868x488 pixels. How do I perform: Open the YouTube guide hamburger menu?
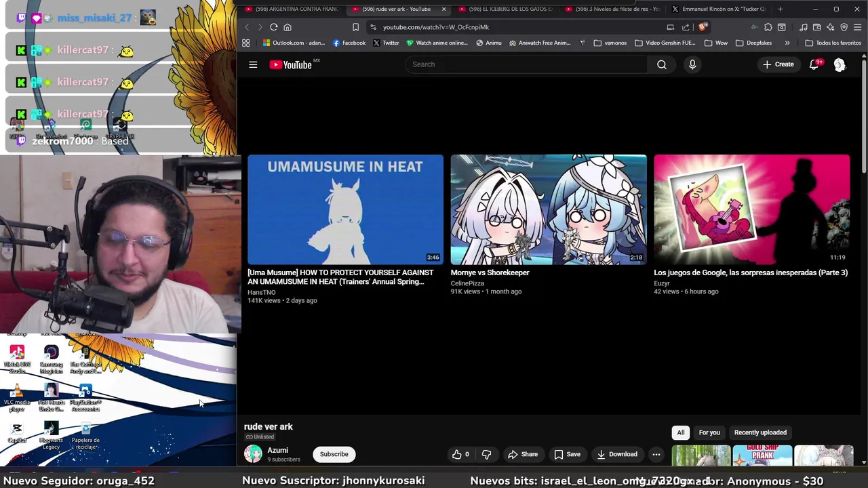pyautogui.click(x=253, y=64)
